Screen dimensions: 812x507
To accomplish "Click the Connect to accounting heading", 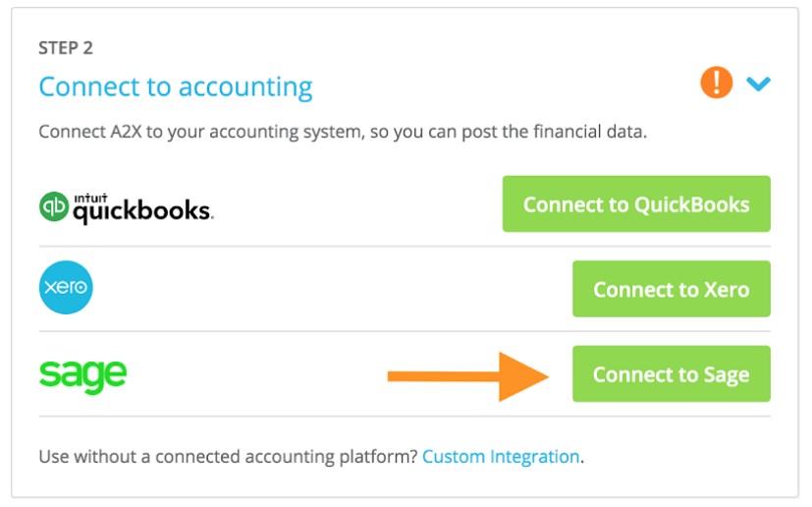I will 175,86.
